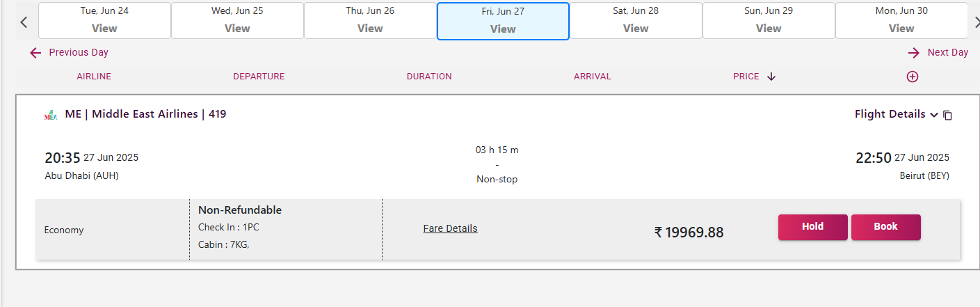Click the right arrow of date carousel
Screen dimensions: 980x307
pyautogui.click(x=974, y=22)
